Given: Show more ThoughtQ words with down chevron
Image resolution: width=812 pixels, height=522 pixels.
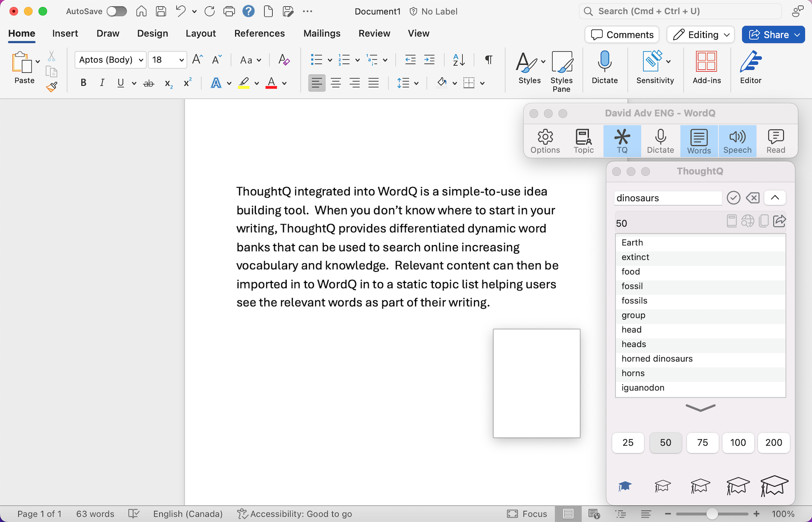Looking at the screenshot, I should [700, 408].
